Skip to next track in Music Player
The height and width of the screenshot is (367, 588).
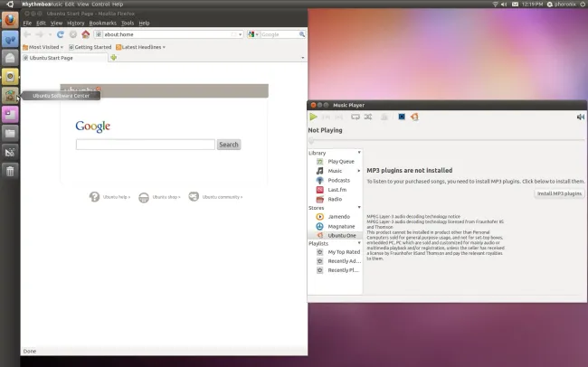coord(338,117)
